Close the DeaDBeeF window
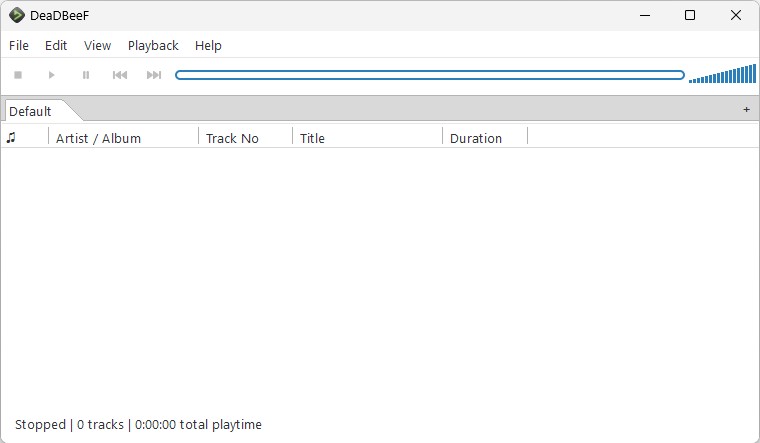Screen dimensions: 760x443 click(x=735, y=16)
